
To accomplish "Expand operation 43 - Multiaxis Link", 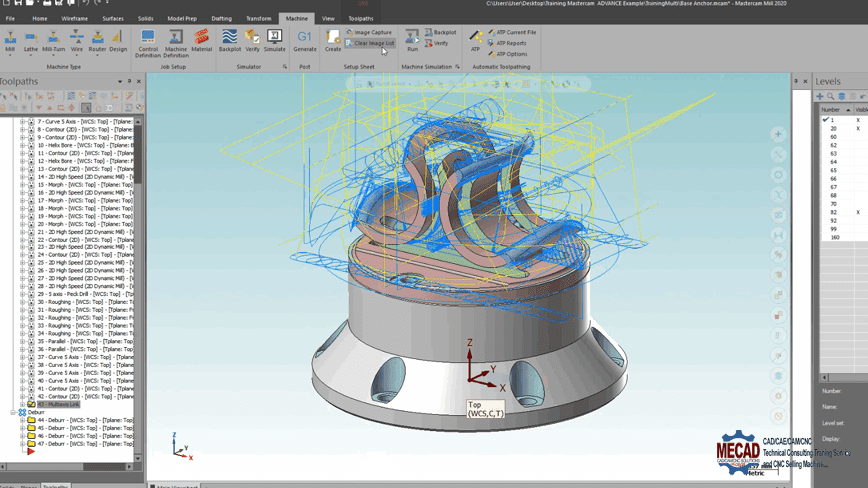I will pyautogui.click(x=23, y=405).
